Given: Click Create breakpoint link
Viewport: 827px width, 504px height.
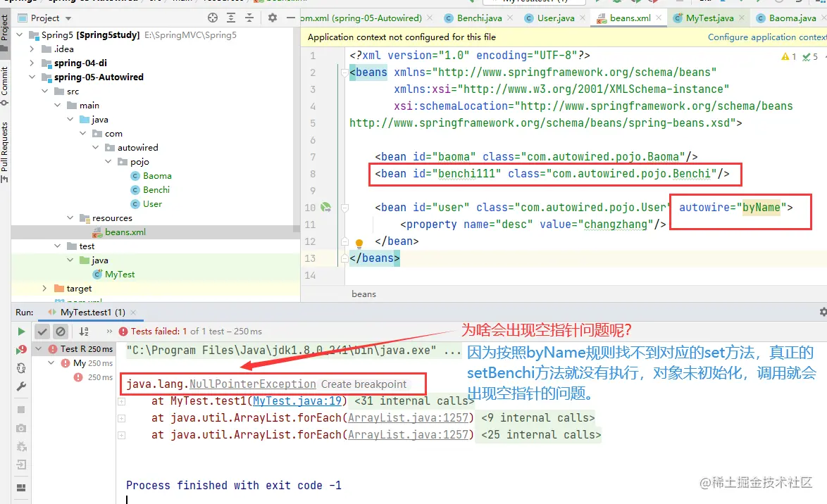Looking at the screenshot, I should pos(364,384).
